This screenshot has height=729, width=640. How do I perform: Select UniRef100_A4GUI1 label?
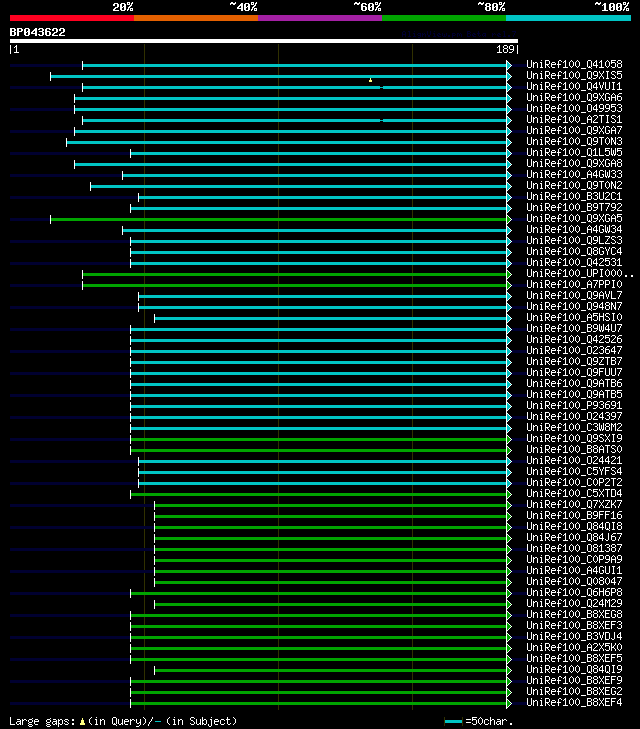[574, 570]
